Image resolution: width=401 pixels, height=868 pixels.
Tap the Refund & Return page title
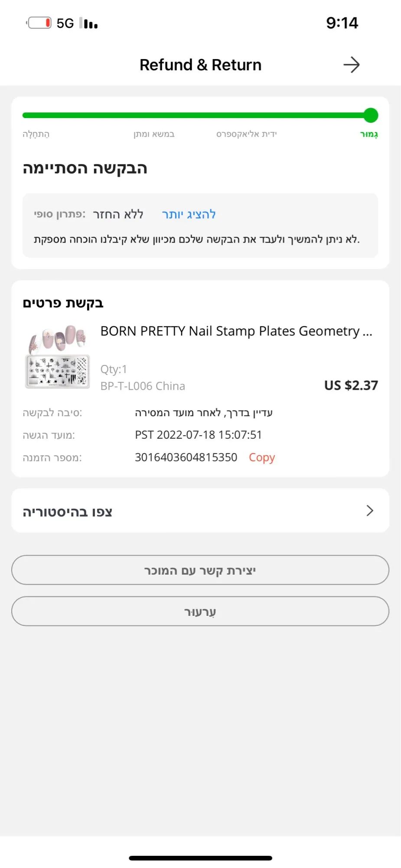tap(200, 65)
